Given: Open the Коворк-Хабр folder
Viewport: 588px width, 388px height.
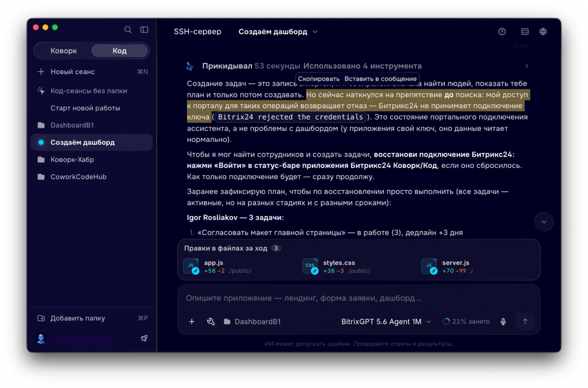Looking at the screenshot, I should (92, 160).
